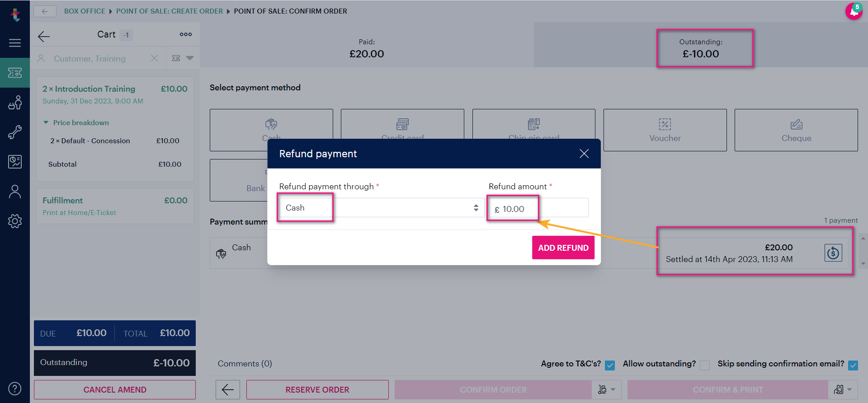This screenshot has width=868, height=403.
Task: Click the CANCEL AMEND button
Action: pos(115,389)
